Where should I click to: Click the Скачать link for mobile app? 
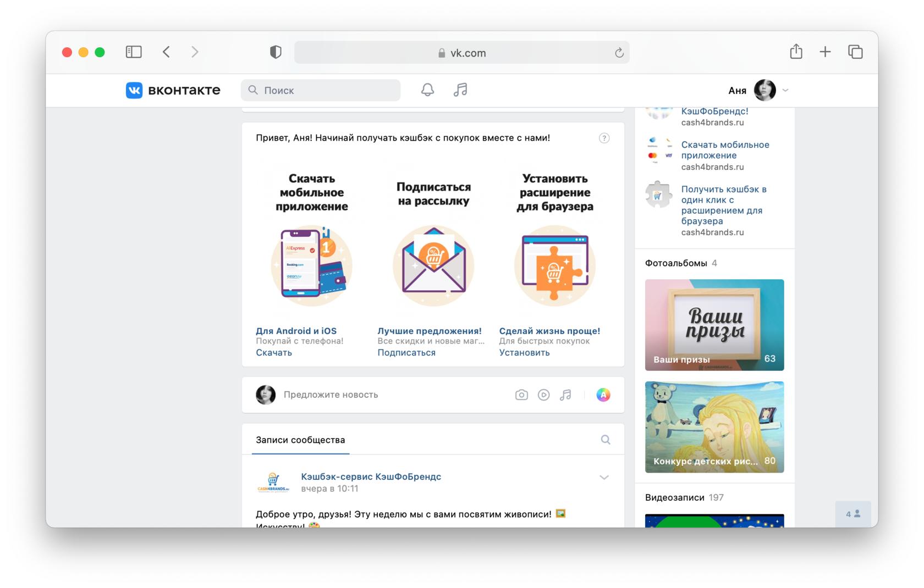274,353
